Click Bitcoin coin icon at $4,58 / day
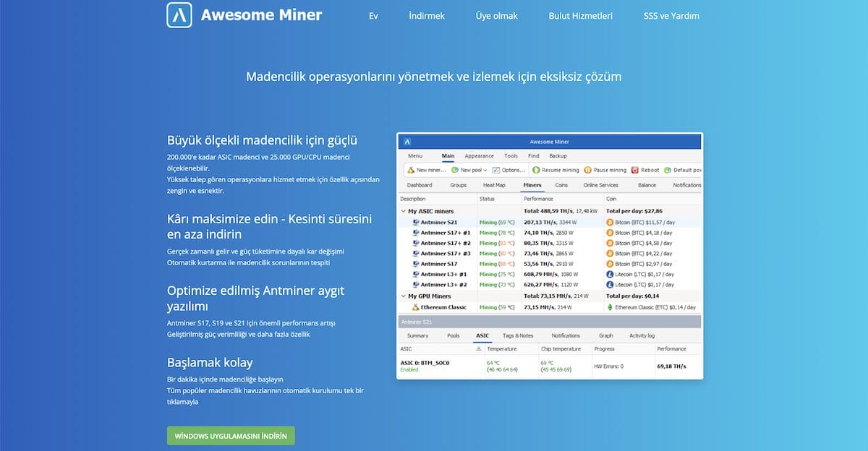This screenshot has height=451, width=868. [x=610, y=243]
